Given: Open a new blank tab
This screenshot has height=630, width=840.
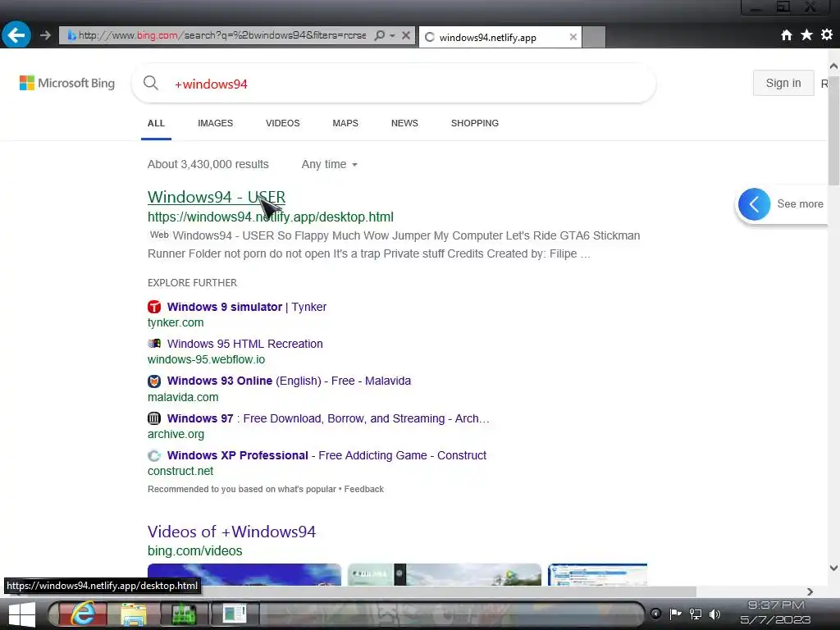Looking at the screenshot, I should click(594, 37).
